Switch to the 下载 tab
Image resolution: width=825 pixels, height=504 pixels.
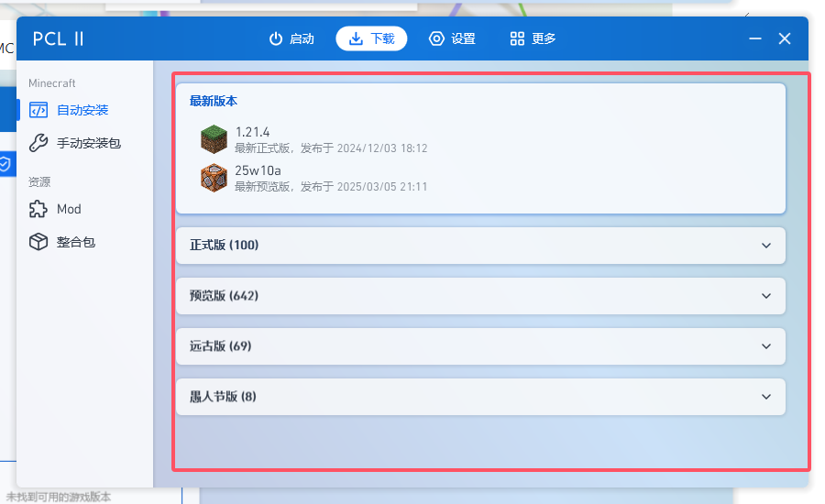tap(371, 38)
